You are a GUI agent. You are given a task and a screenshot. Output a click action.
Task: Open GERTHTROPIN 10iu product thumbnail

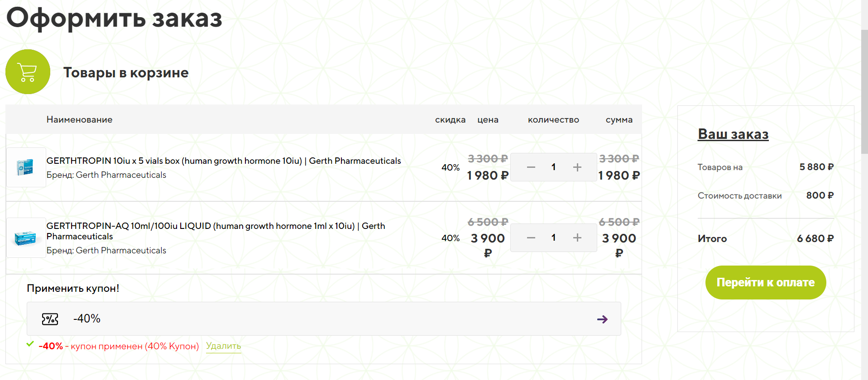click(26, 167)
